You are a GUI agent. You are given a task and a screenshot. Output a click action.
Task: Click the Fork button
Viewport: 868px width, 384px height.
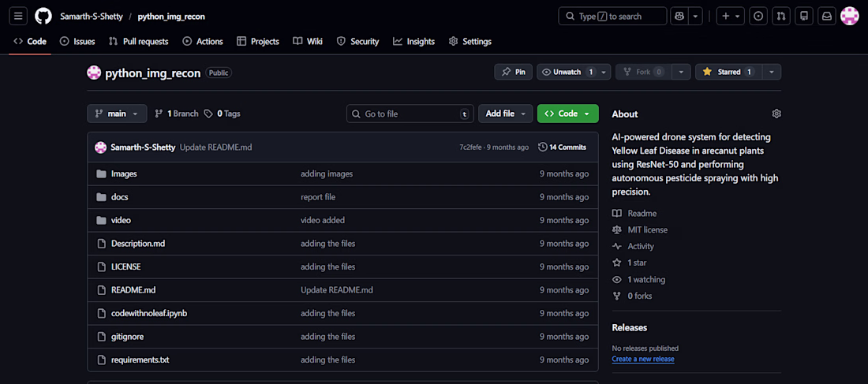click(643, 72)
